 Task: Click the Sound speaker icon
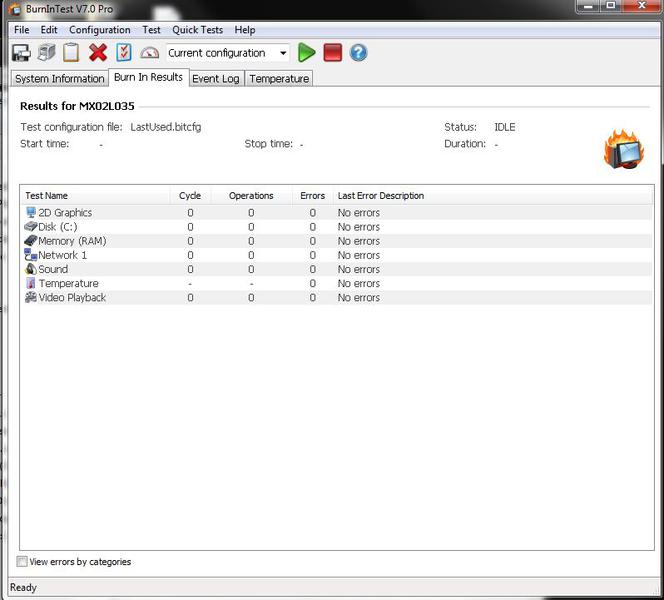tap(30, 269)
